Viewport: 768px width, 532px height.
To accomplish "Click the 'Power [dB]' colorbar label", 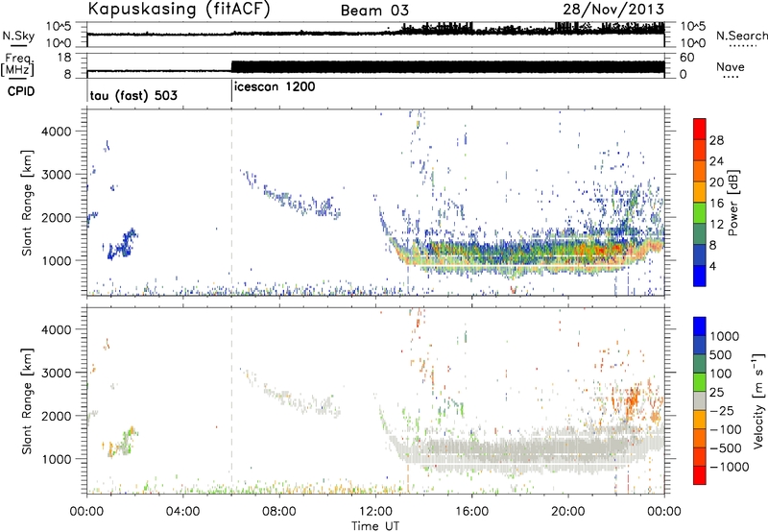I will tap(732, 203).
